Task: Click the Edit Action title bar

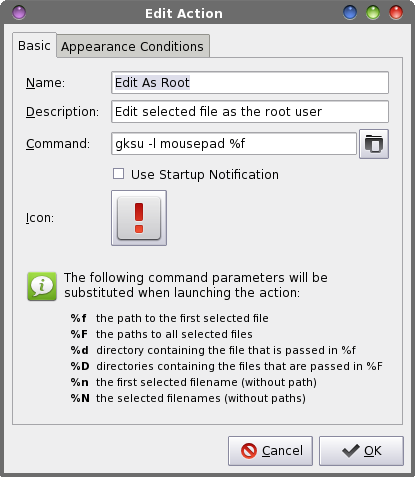Action: coord(184,13)
